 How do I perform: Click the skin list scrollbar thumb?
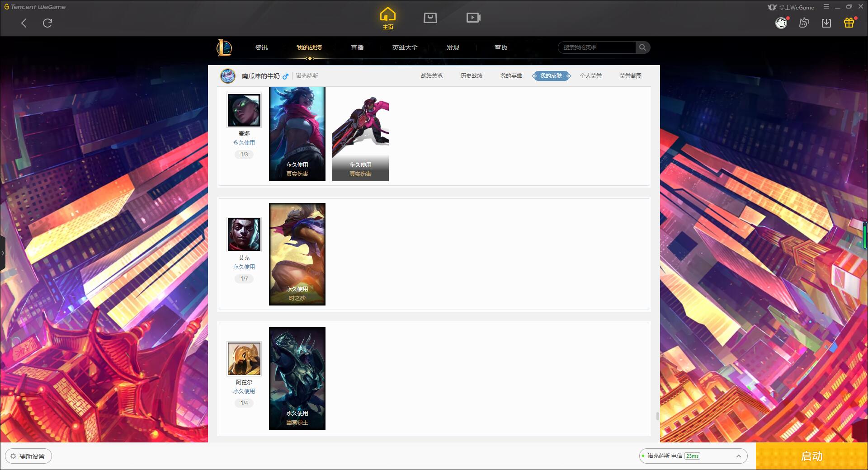657,416
